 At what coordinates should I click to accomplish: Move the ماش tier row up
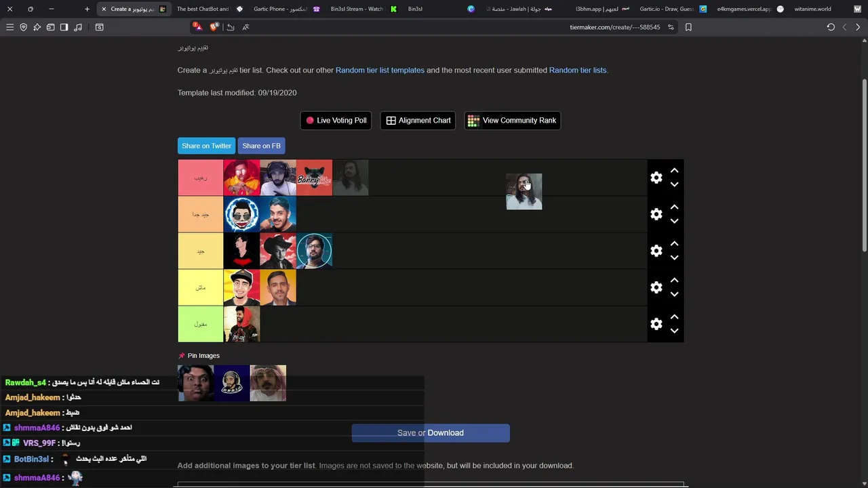pos(674,281)
